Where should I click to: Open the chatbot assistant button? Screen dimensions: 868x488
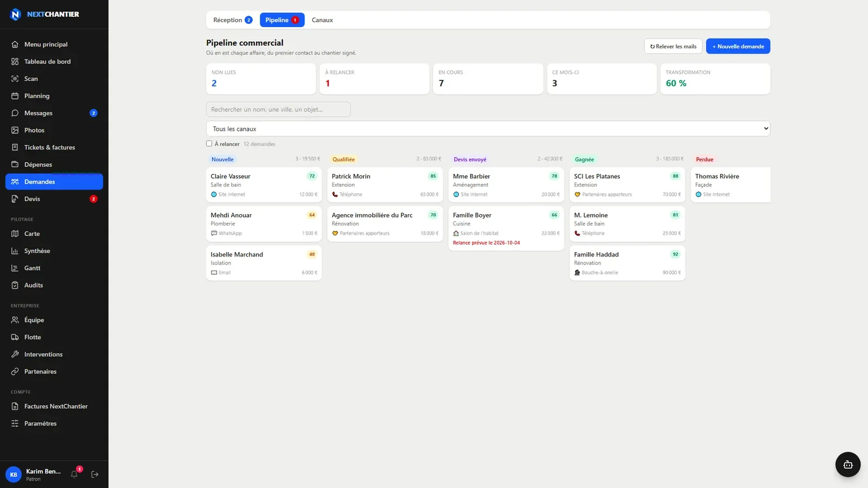[x=848, y=465]
